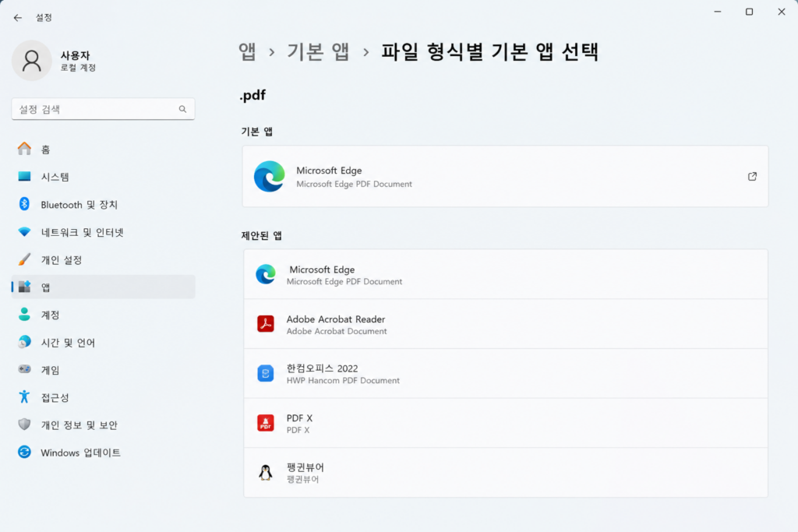This screenshot has height=532, width=798.
Task: Click 'Adobe Acrobat Document' subtitle
Action: 337,331
